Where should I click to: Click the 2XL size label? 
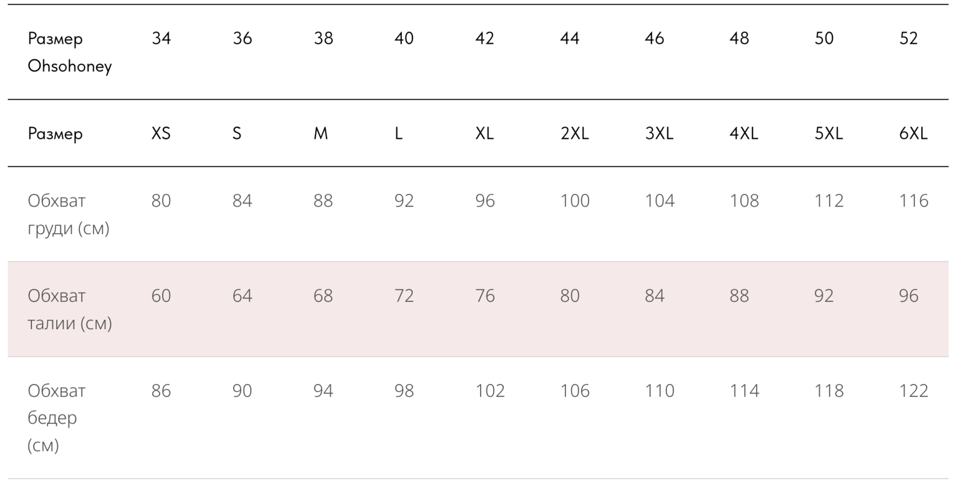pos(575,134)
